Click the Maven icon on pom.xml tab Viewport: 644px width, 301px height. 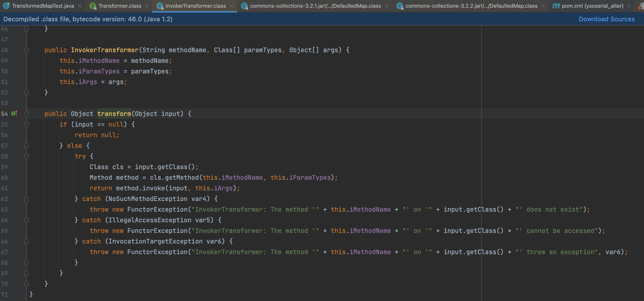556,6
